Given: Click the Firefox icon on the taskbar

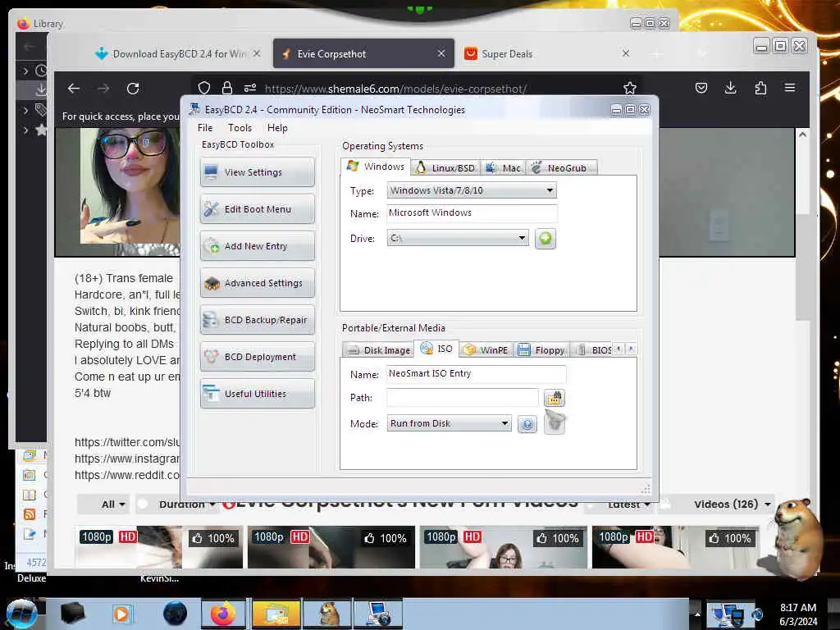Looking at the screenshot, I should [x=223, y=614].
